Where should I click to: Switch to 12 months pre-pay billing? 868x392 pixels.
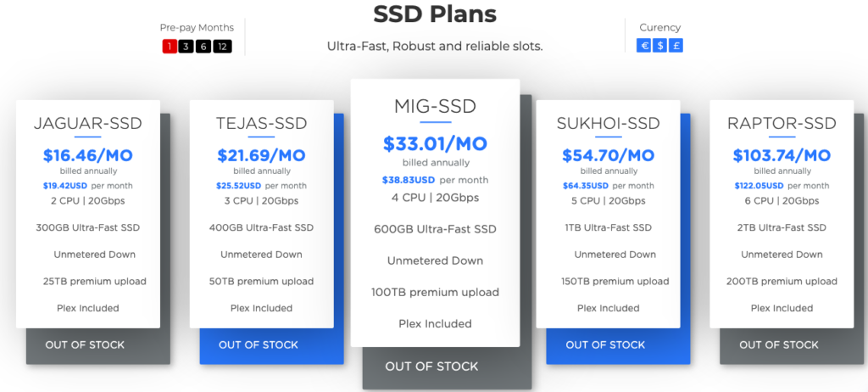click(x=222, y=47)
